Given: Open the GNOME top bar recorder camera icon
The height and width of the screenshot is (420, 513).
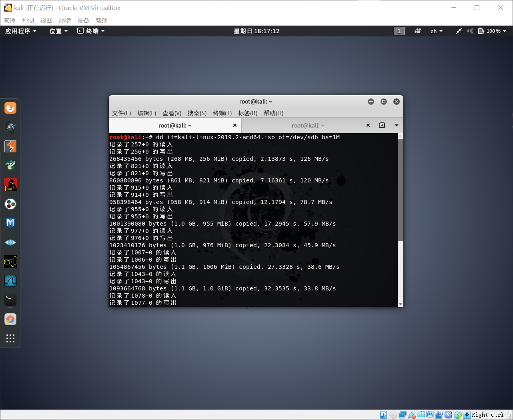Looking at the screenshot, I should pos(418,31).
